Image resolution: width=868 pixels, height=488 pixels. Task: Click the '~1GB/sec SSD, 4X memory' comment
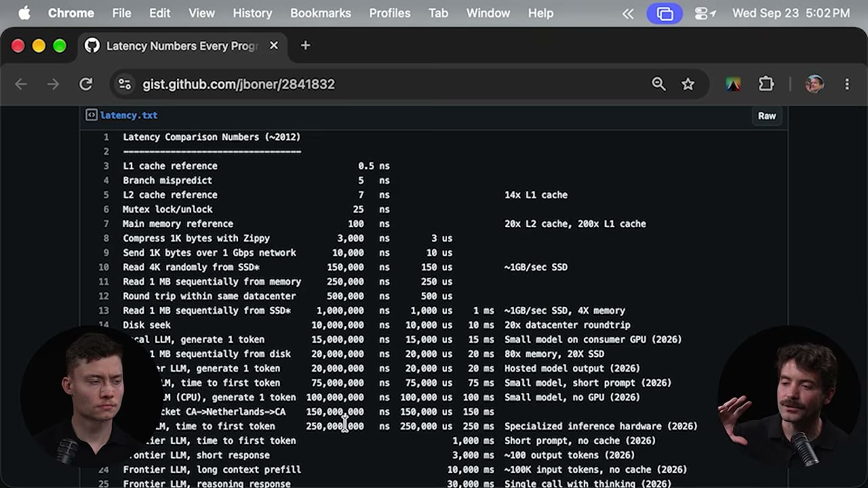coord(565,310)
